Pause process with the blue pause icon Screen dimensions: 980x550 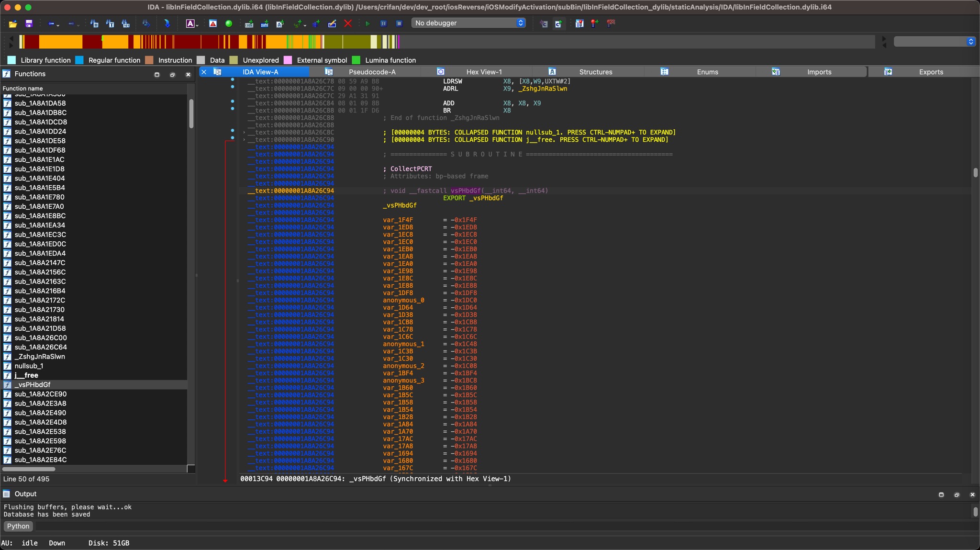pyautogui.click(x=383, y=23)
